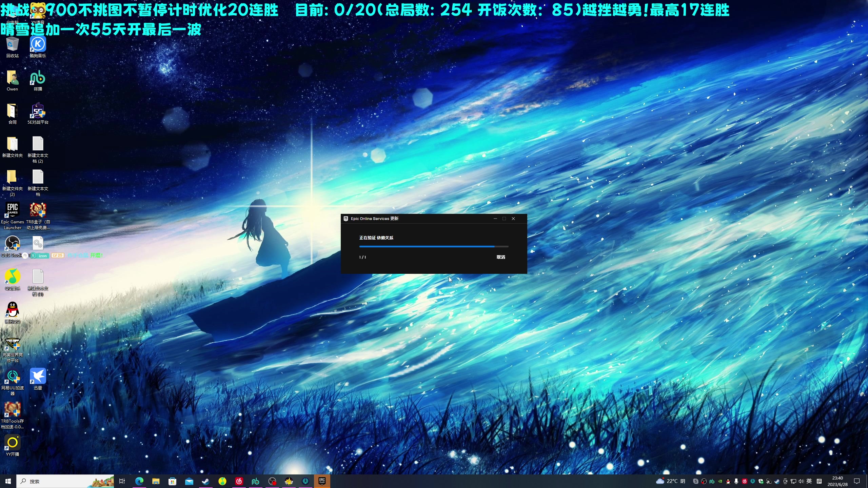Open Windows Security shield tray icon

click(761, 481)
